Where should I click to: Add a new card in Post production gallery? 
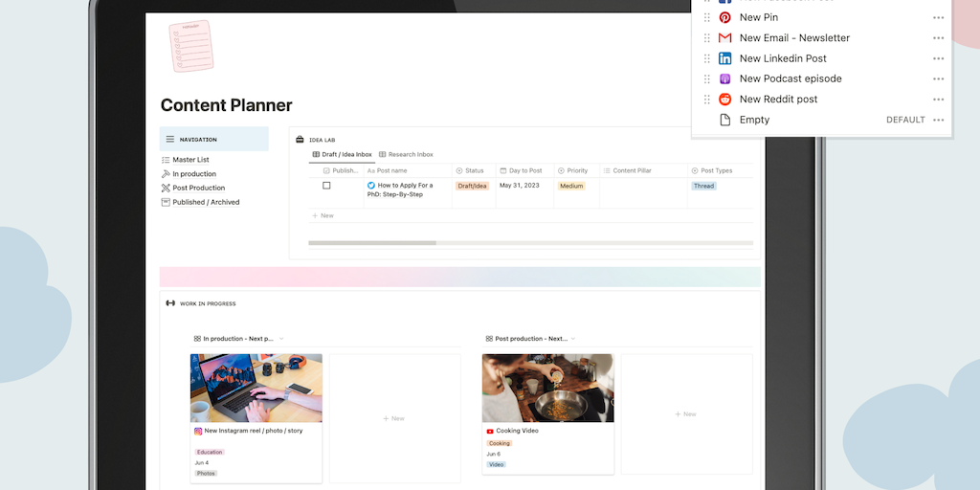click(686, 413)
